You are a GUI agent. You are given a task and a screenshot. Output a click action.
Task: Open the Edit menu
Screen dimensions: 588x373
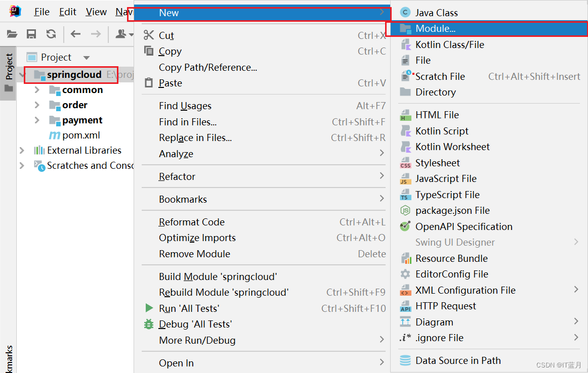pos(67,11)
